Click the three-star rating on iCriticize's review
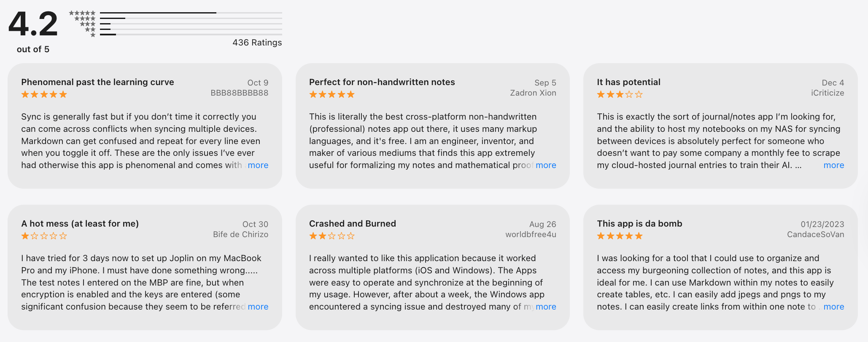Viewport: 868px width, 342px height. [x=620, y=94]
